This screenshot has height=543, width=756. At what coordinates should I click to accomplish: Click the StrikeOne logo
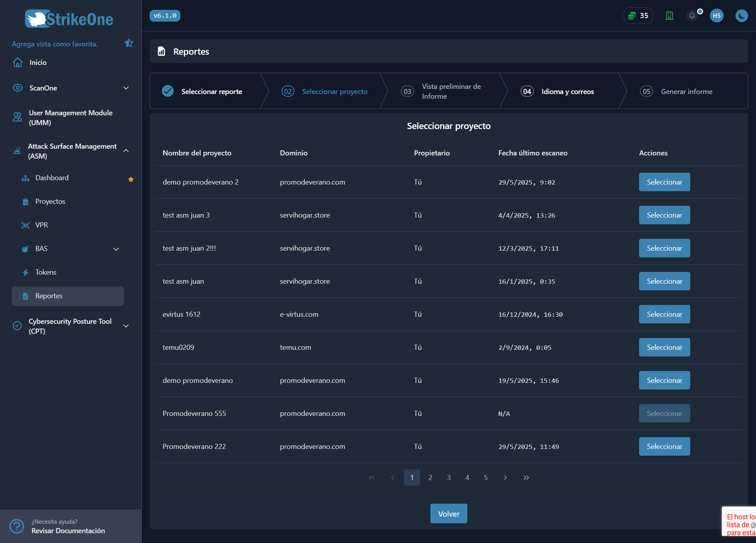point(69,18)
